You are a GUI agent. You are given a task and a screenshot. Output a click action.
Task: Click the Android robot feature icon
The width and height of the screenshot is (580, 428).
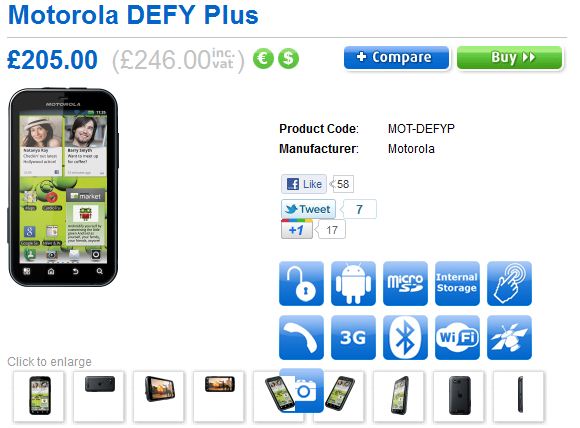(x=353, y=284)
